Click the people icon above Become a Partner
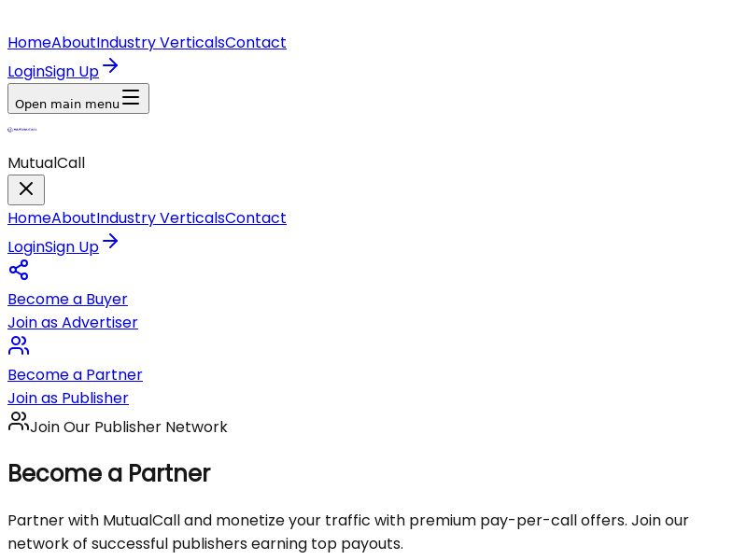The height and width of the screenshot is (560, 747). 18,345
